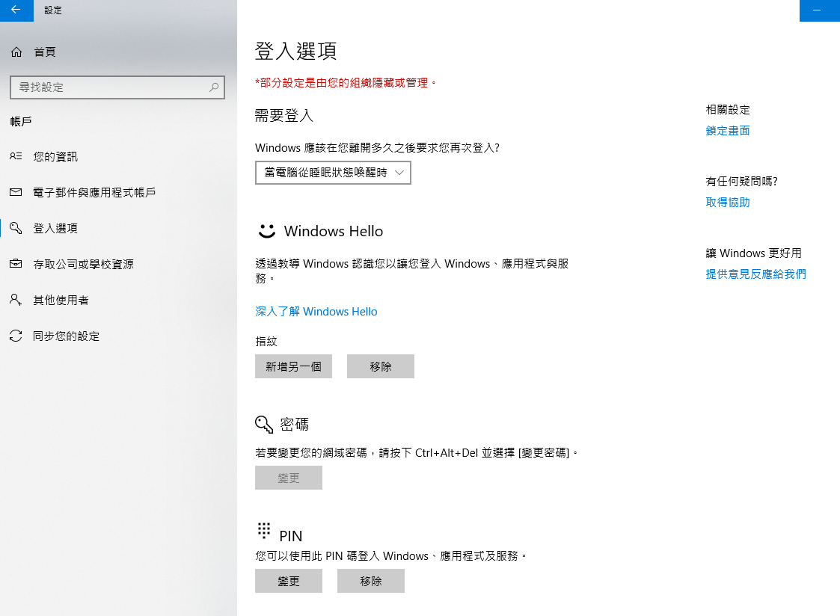840x616 pixels.
Task: Click the person card icon for 您的資訊
Action: point(16,156)
